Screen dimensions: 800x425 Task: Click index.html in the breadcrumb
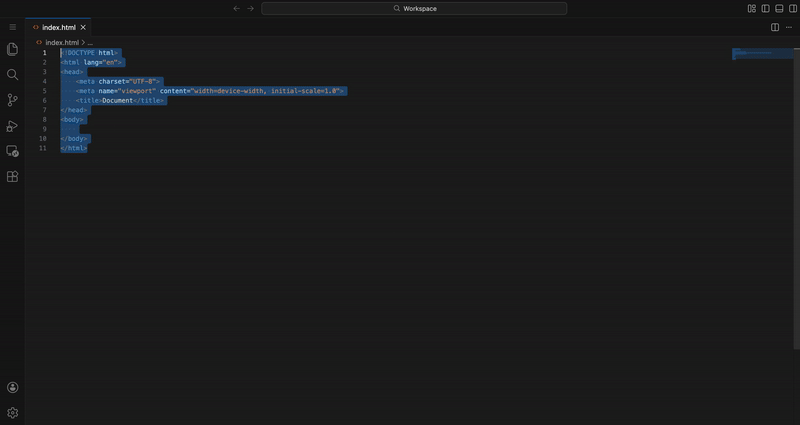[x=62, y=43]
